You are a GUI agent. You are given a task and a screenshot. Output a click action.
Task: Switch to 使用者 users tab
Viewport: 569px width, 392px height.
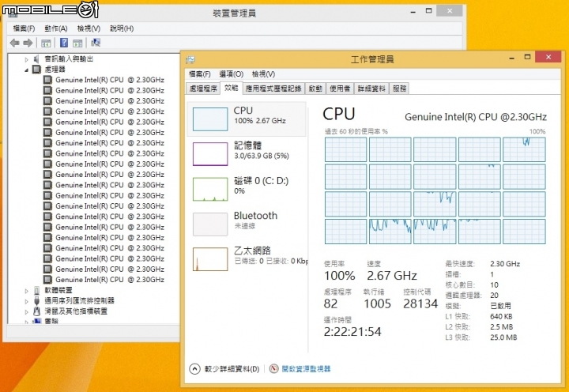[340, 89]
